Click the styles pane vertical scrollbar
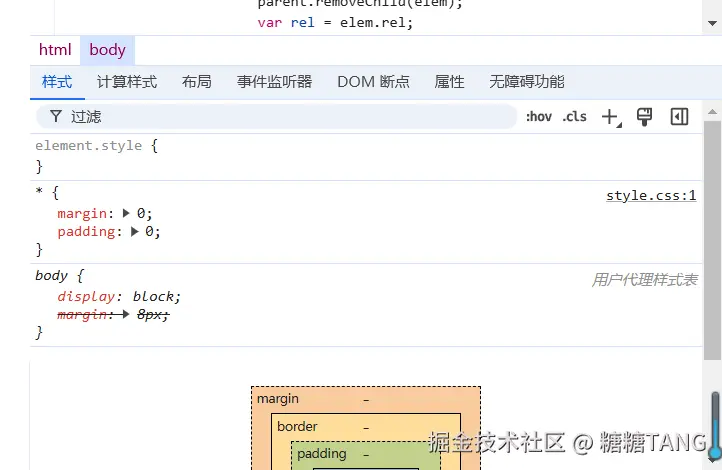 coord(712,240)
